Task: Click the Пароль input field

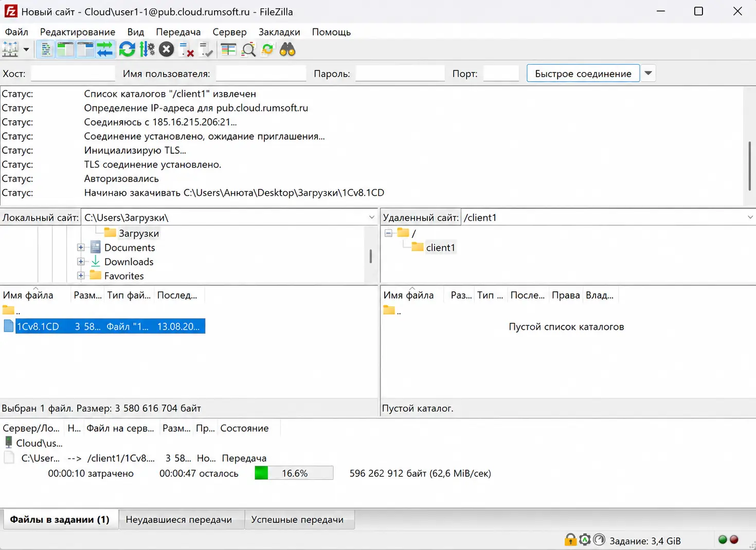Action: point(400,74)
